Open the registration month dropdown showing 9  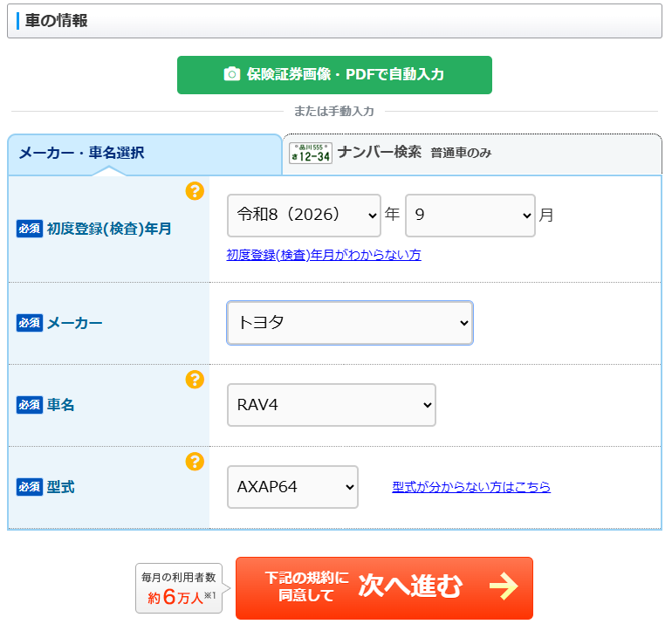pos(470,216)
